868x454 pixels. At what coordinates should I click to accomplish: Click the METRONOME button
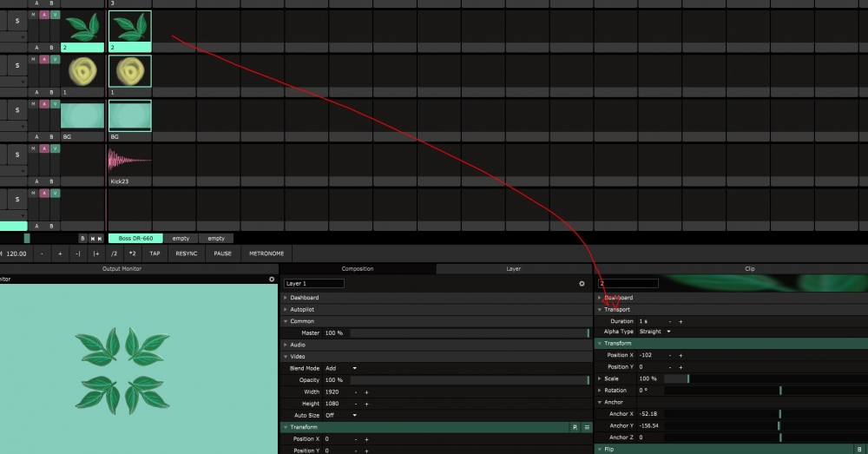coord(266,253)
